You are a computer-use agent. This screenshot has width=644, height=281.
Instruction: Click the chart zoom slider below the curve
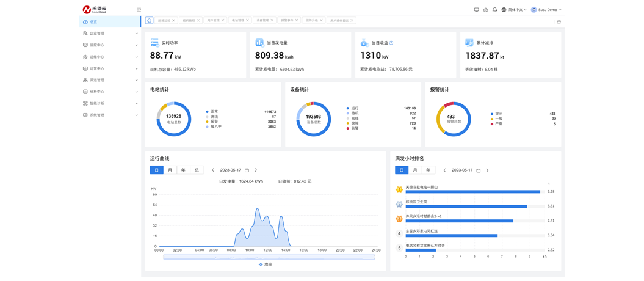coord(269,257)
